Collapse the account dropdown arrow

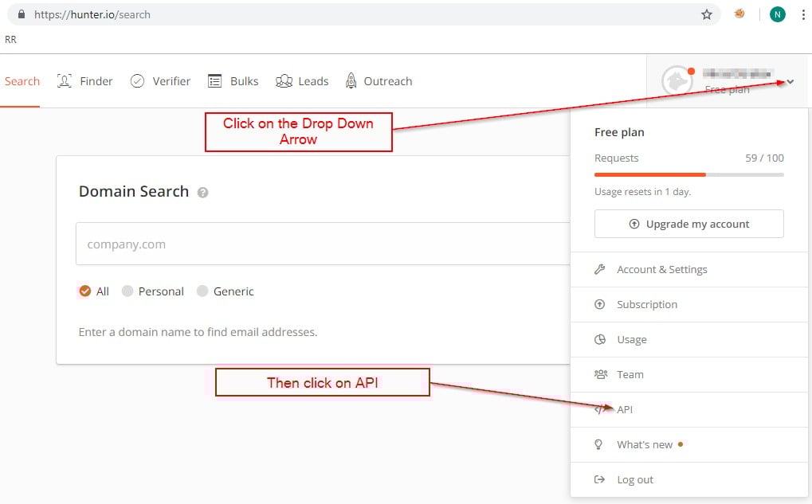tap(790, 82)
